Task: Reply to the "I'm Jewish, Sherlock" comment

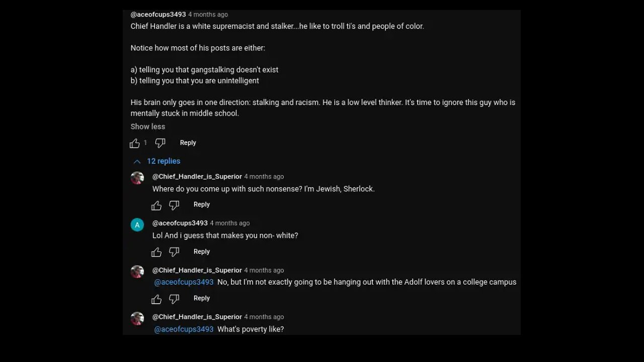Action: [201, 205]
